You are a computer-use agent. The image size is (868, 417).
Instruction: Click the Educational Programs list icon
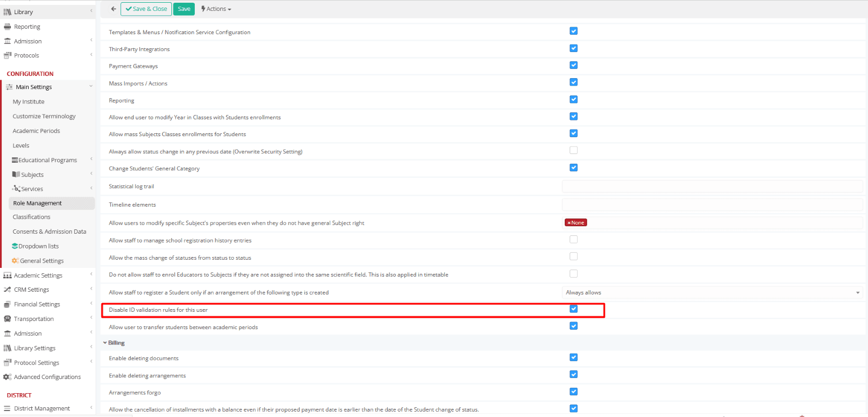pyautogui.click(x=15, y=160)
